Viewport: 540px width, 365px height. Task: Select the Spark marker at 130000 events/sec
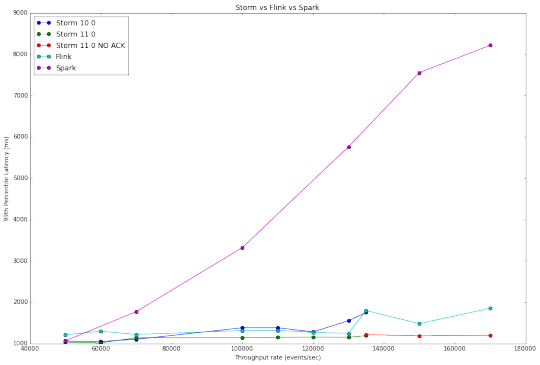[349, 147]
